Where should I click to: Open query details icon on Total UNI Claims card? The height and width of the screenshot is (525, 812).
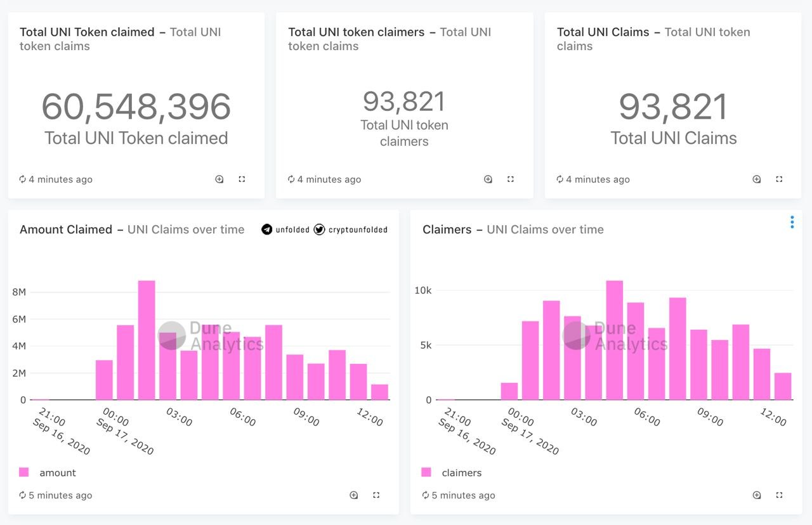757,179
